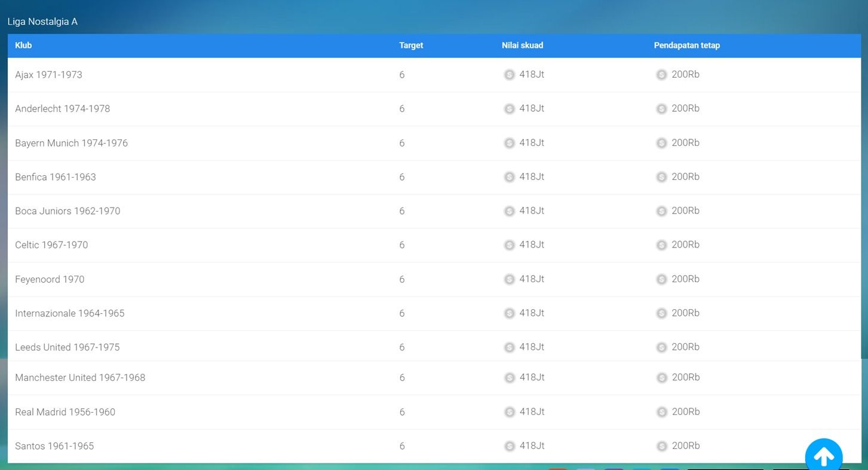Screen dimensions: 868x470
Task: Click squad value coin icon in Benfica row
Action: (x=509, y=177)
